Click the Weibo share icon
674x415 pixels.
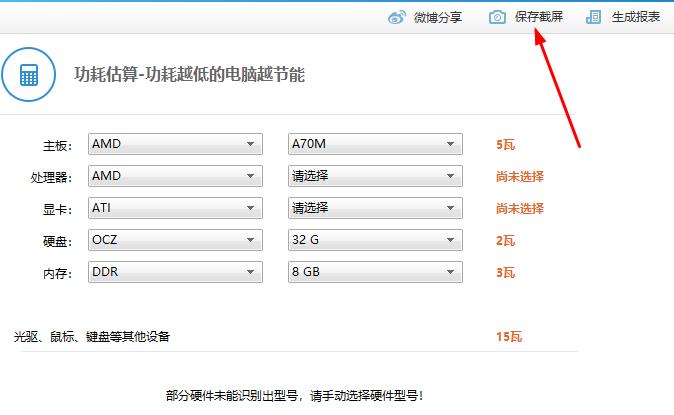click(x=396, y=17)
